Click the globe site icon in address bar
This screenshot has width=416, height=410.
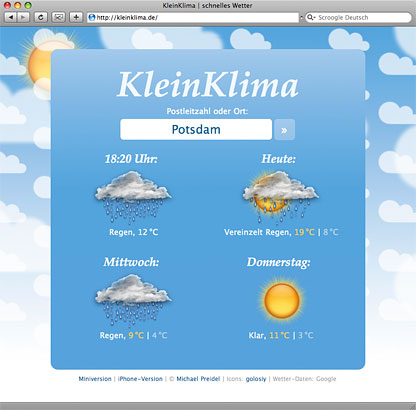point(92,17)
